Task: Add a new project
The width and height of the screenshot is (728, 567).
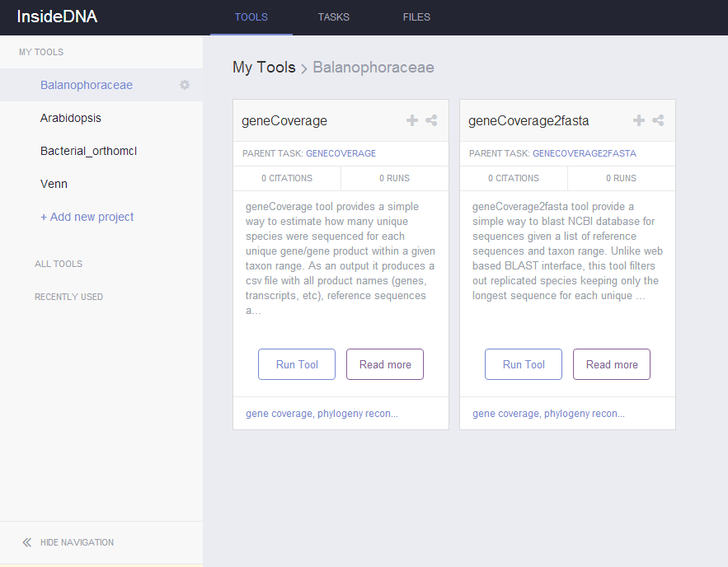Action: click(x=87, y=217)
